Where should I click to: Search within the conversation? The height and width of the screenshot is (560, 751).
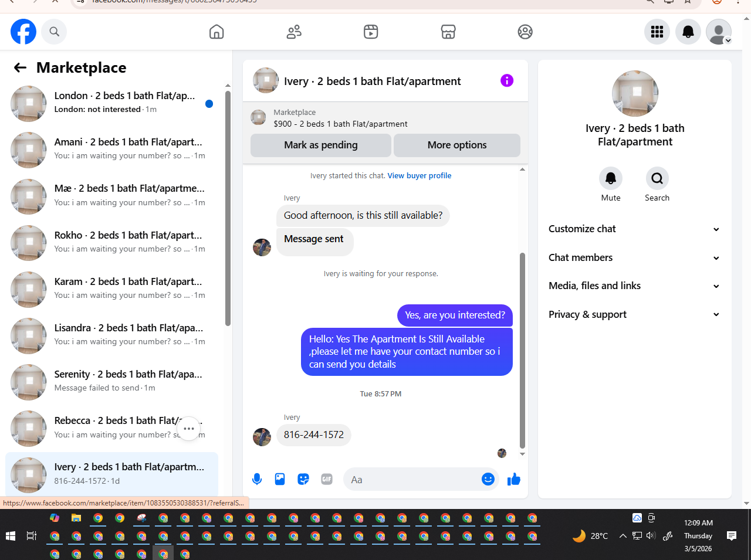point(657,178)
